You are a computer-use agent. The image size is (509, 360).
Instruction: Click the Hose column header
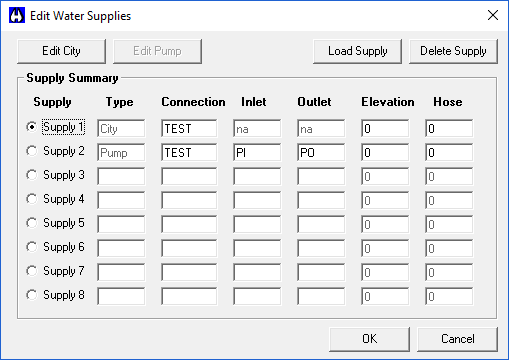448,102
